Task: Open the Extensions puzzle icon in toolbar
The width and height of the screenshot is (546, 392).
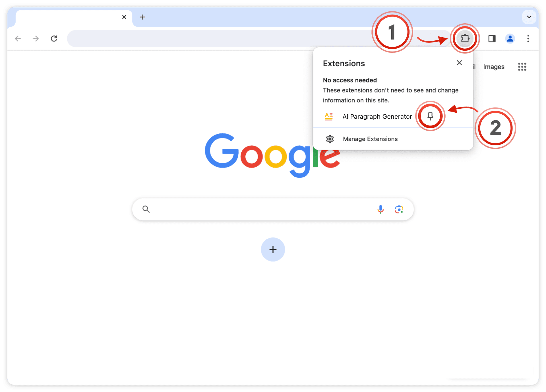Action: point(465,38)
